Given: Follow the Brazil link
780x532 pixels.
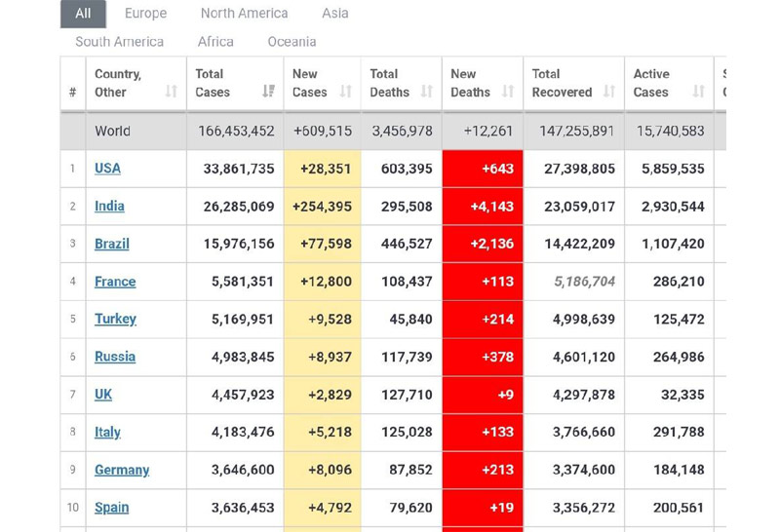Looking at the screenshot, I should click(111, 244).
